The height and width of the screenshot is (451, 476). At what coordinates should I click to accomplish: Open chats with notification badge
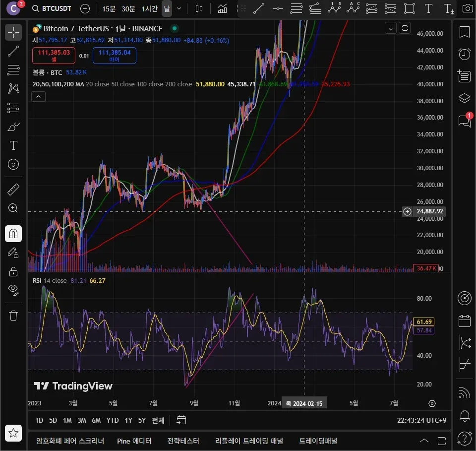tap(465, 120)
